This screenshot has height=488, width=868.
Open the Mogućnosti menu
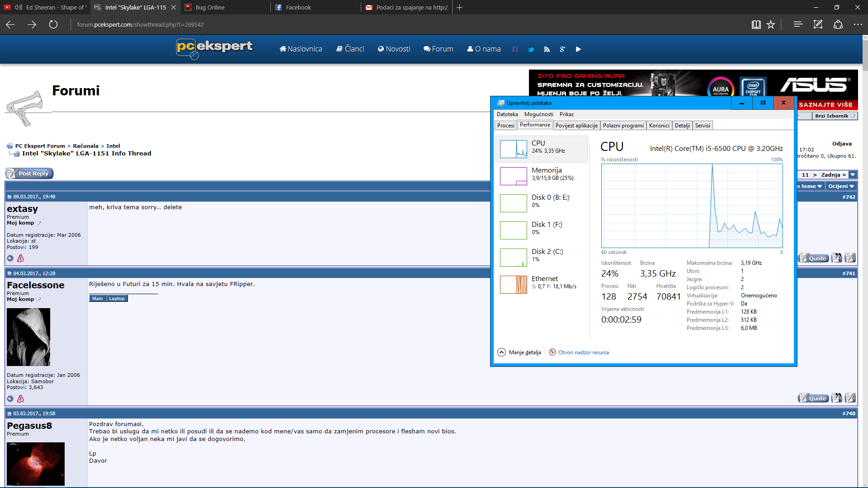pyautogui.click(x=538, y=114)
